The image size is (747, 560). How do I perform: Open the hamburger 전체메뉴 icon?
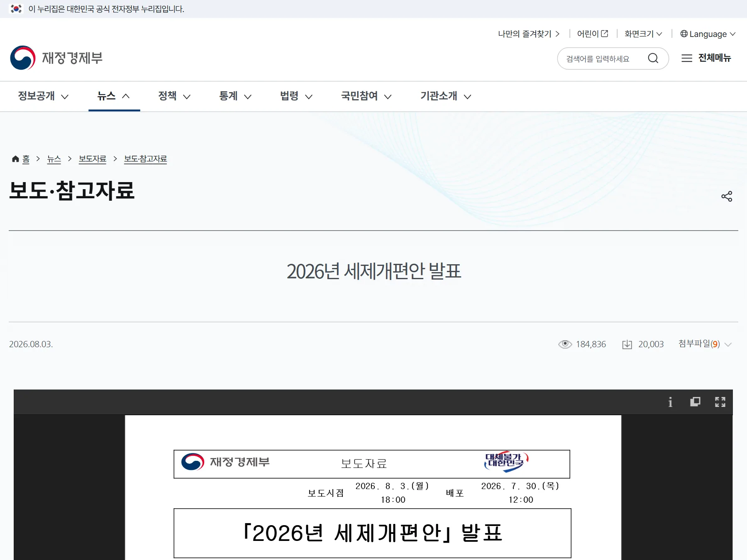687,58
